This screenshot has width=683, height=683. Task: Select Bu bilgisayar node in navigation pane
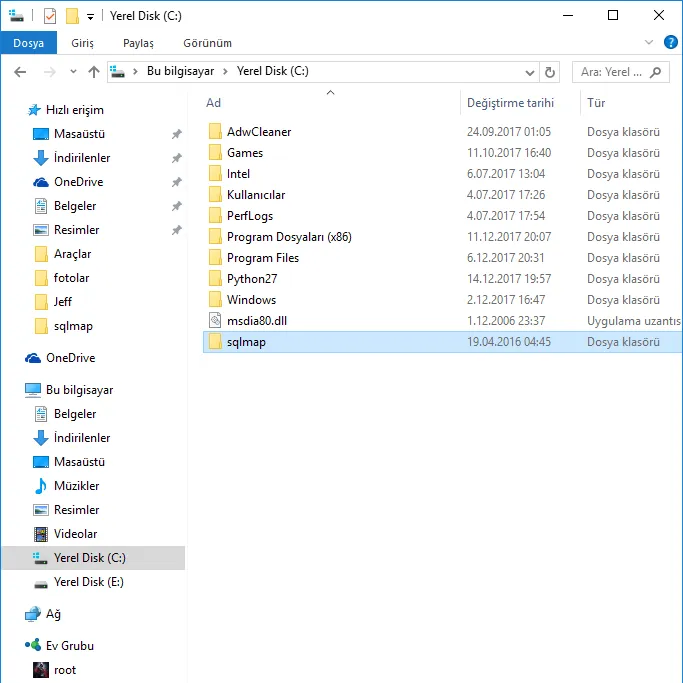pos(79,389)
